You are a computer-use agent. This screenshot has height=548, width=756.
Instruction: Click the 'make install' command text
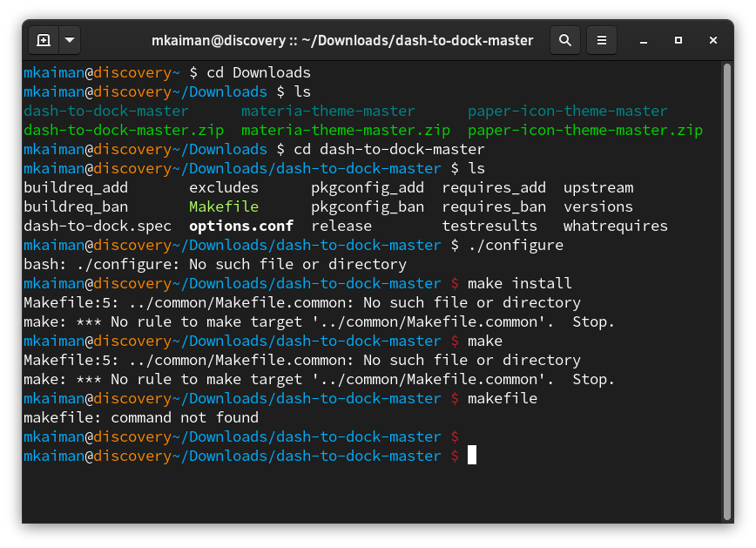520,284
